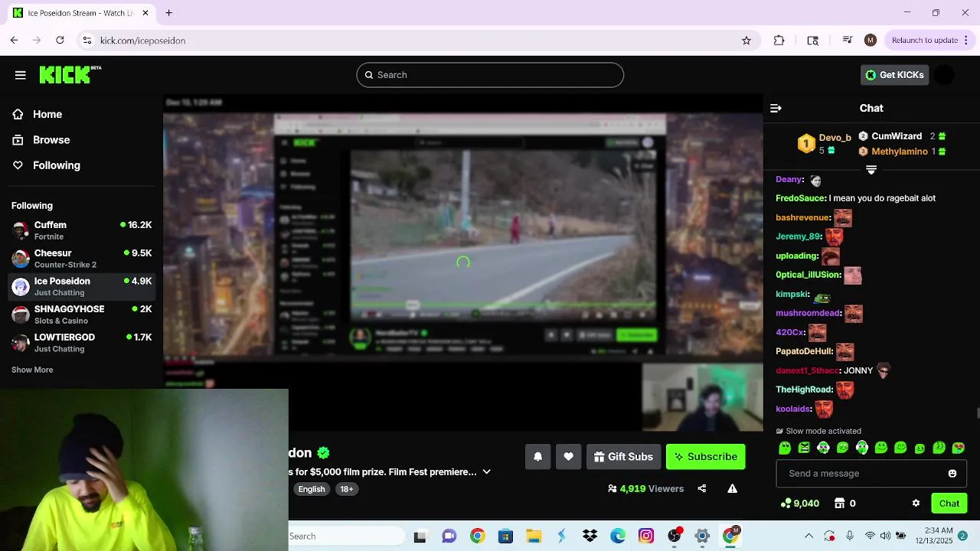Click the green Chat send button
980x551 pixels.
coord(949,504)
